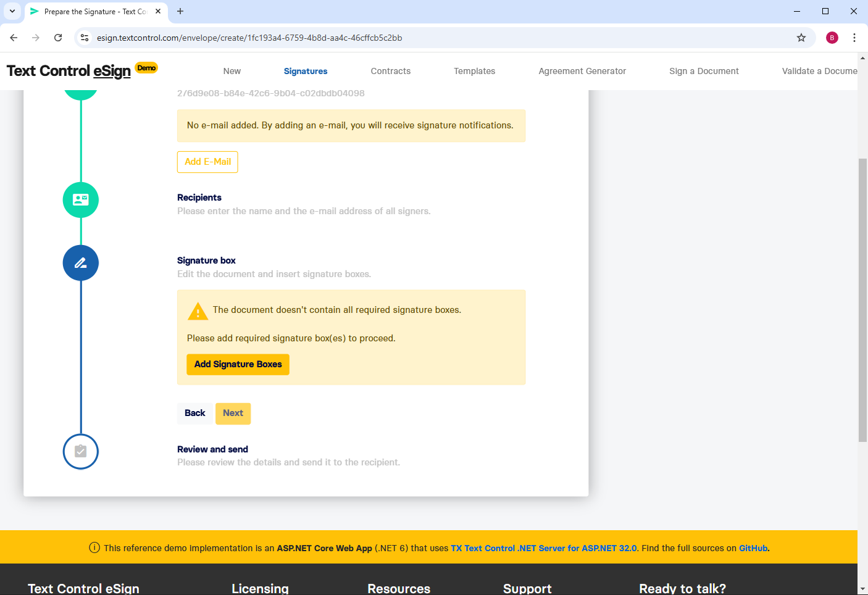Click the Signature box heading
Image resolution: width=868 pixels, height=595 pixels.
coord(206,260)
